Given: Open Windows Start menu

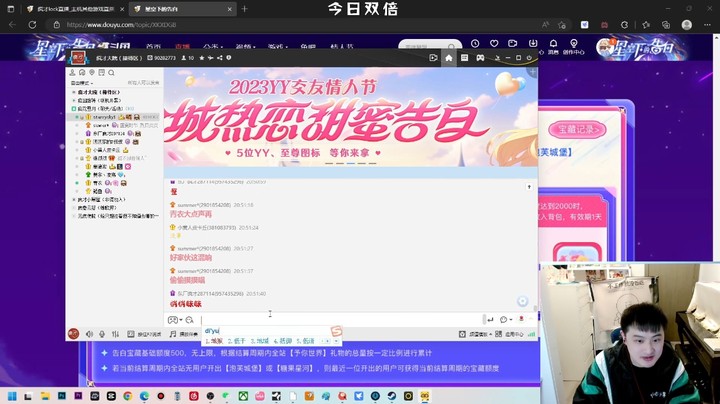Looking at the screenshot, I should pos(12,396).
